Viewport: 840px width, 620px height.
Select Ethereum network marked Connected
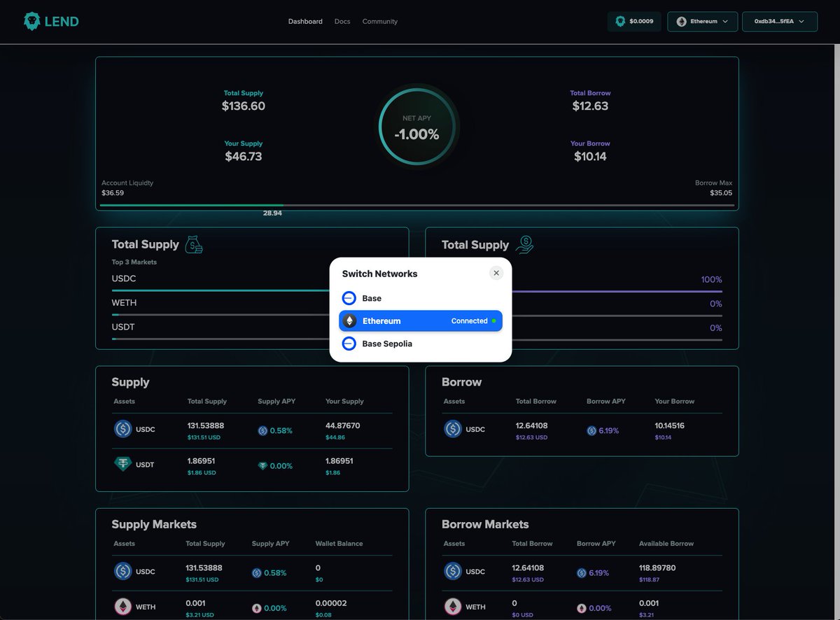point(421,321)
